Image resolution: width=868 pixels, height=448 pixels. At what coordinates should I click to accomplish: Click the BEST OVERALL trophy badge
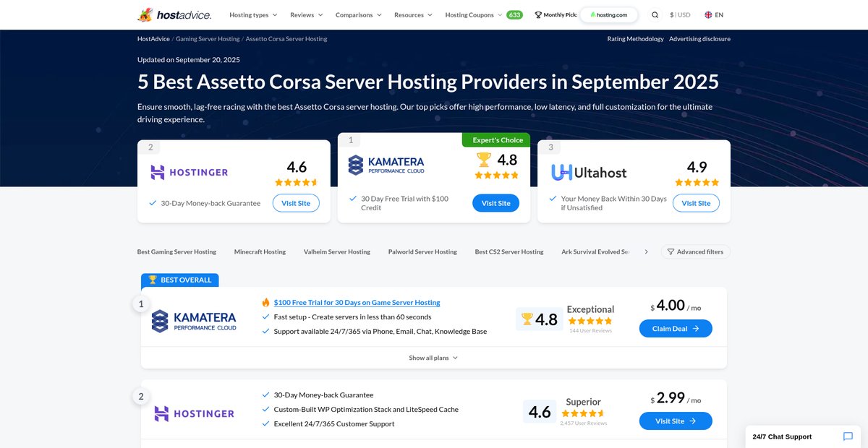coord(180,280)
